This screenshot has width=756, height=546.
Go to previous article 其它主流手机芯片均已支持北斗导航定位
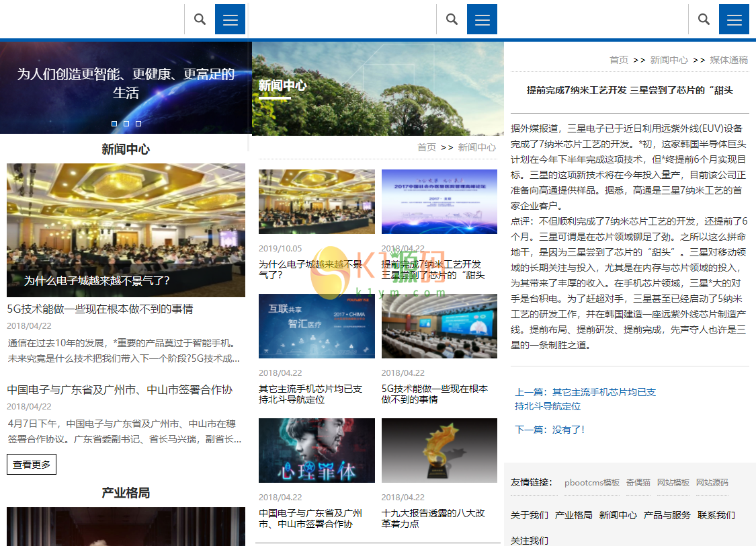pos(585,399)
